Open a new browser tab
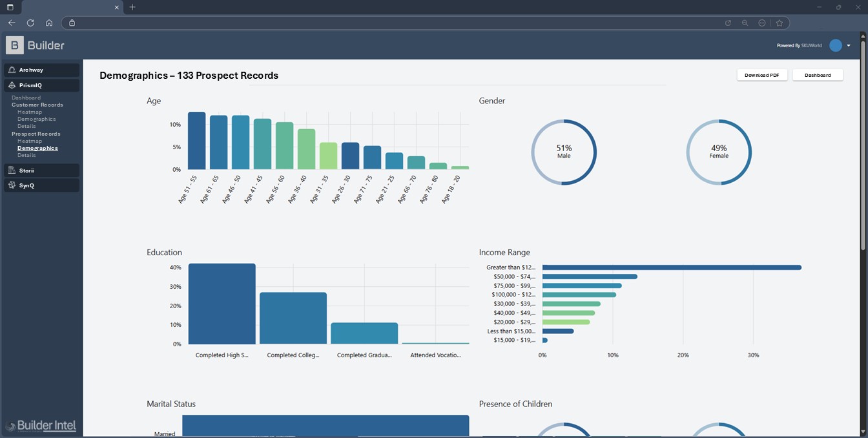The image size is (868, 438). click(132, 7)
